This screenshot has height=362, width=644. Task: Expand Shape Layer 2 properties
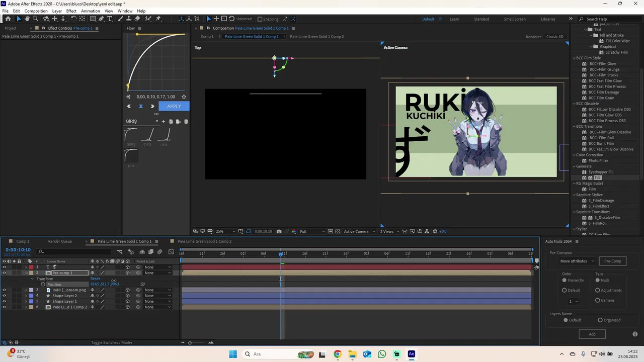(26, 296)
